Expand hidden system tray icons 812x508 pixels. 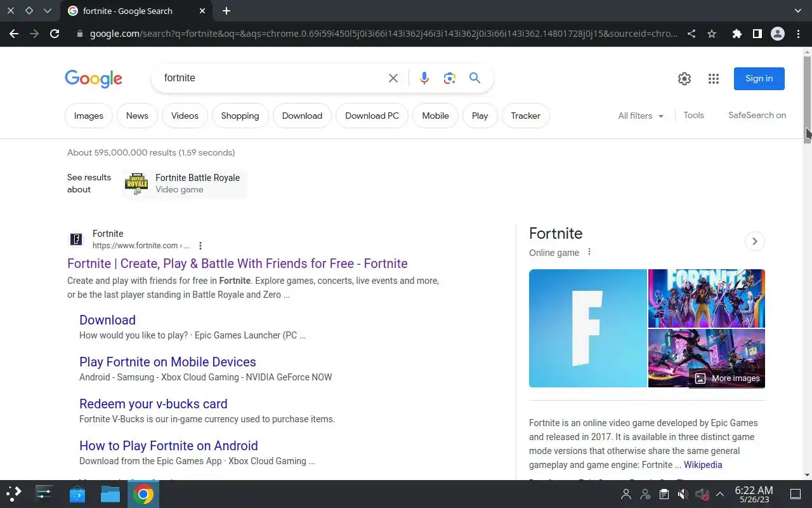[720, 494]
